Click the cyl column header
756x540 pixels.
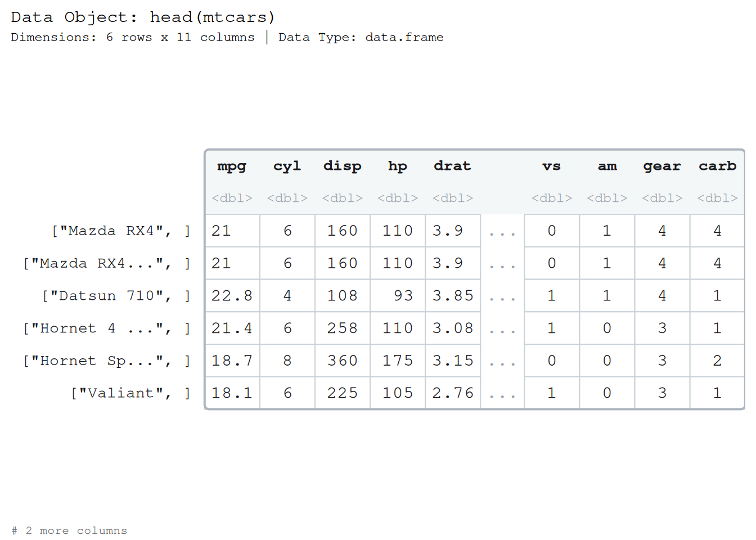[x=287, y=166]
